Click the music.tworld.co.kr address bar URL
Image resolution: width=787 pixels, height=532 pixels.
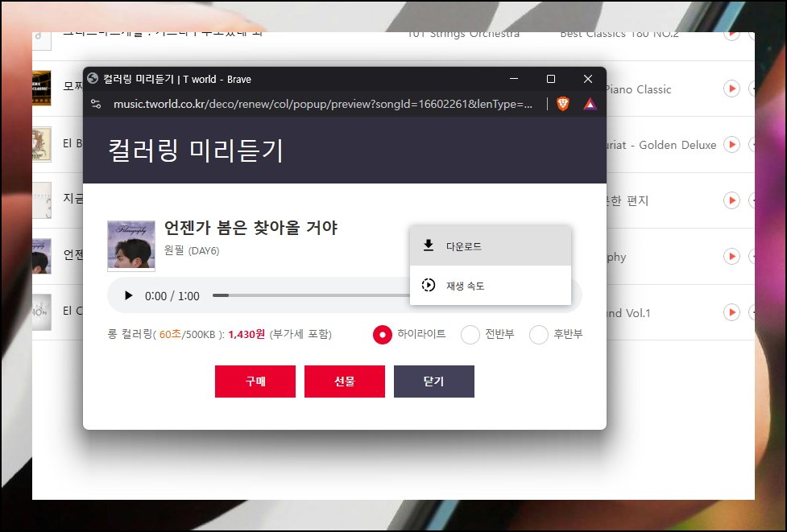click(x=323, y=104)
